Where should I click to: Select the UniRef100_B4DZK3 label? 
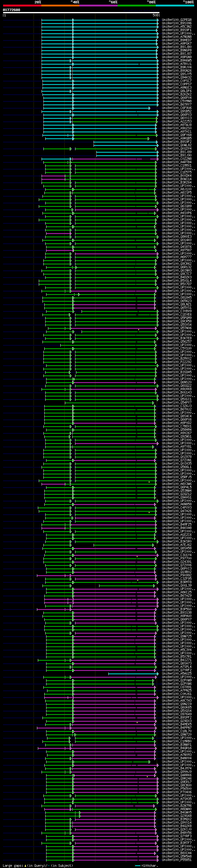pos(177,277)
